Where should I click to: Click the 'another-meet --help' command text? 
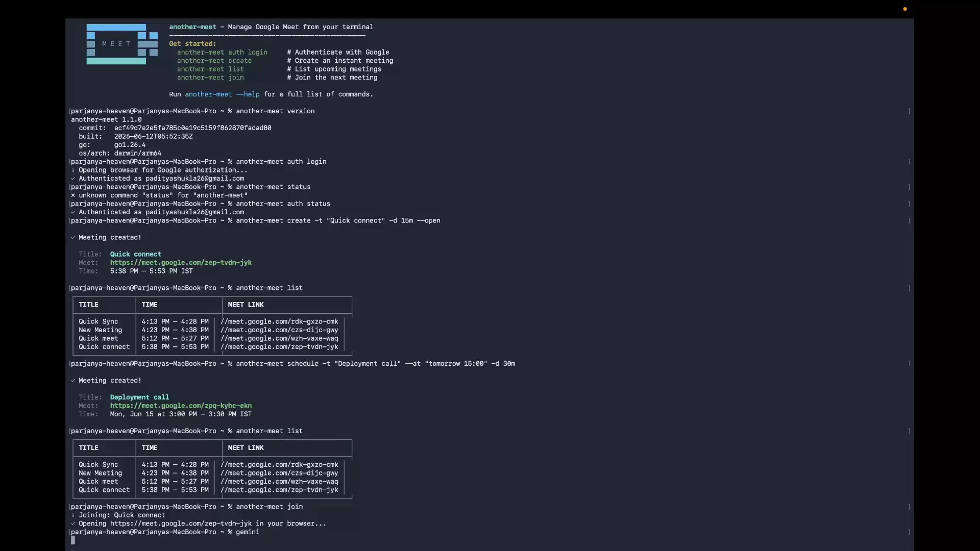222,94
